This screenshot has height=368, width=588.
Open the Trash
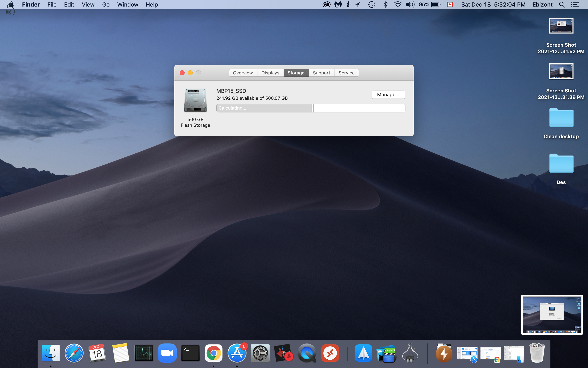(x=537, y=353)
